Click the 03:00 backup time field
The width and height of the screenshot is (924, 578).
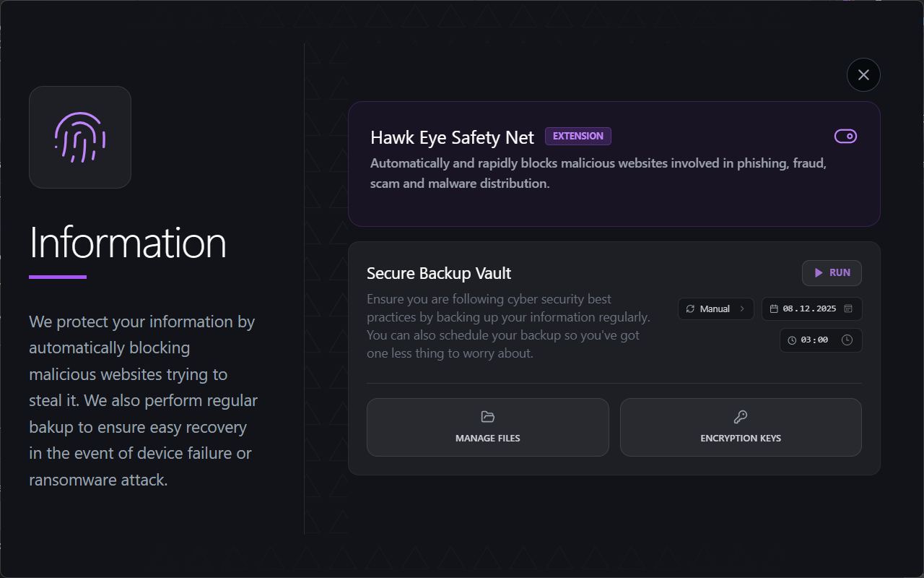click(814, 340)
